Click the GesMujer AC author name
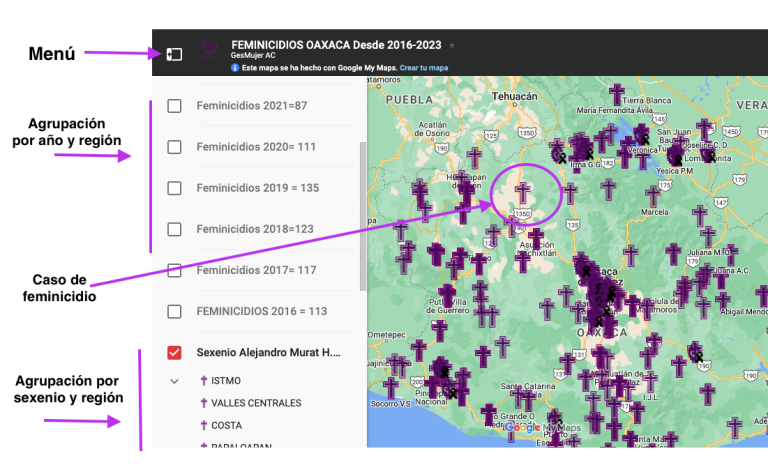768x465 pixels. (x=253, y=55)
